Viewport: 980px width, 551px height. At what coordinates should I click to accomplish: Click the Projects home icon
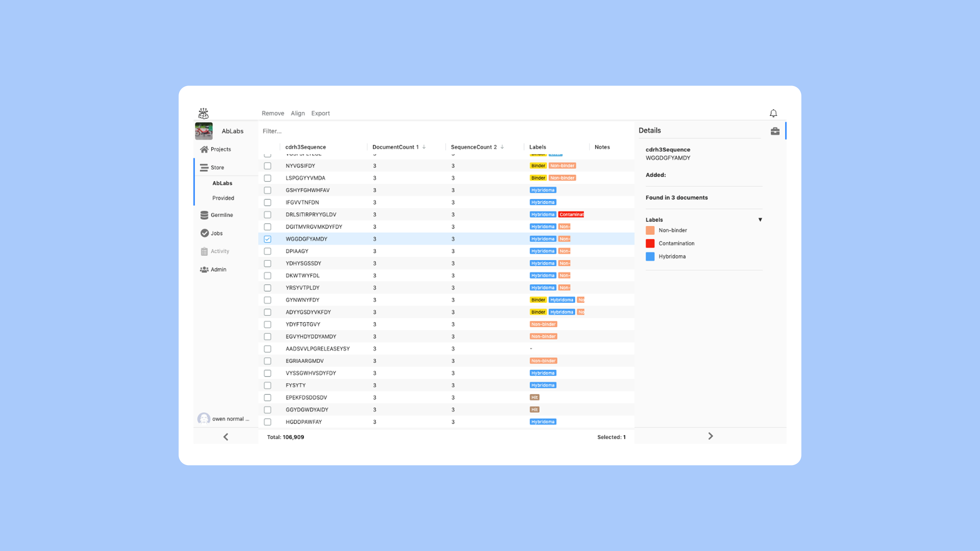204,149
